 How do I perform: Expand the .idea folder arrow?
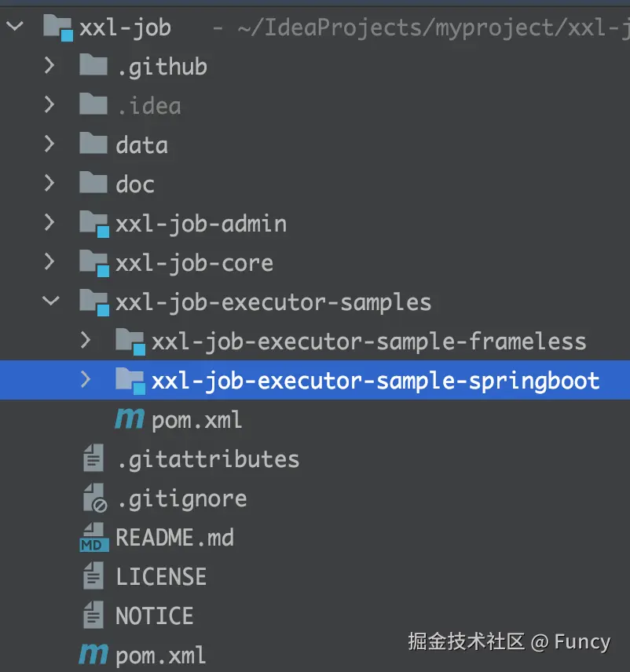point(49,105)
